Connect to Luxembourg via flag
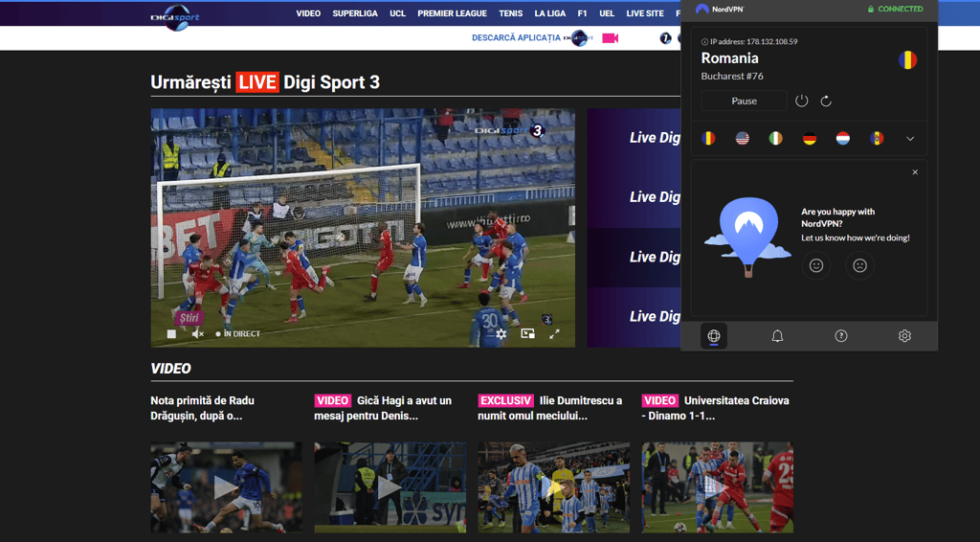Image resolution: width=980 pixels, height=542 pixels. click(843, 138)
